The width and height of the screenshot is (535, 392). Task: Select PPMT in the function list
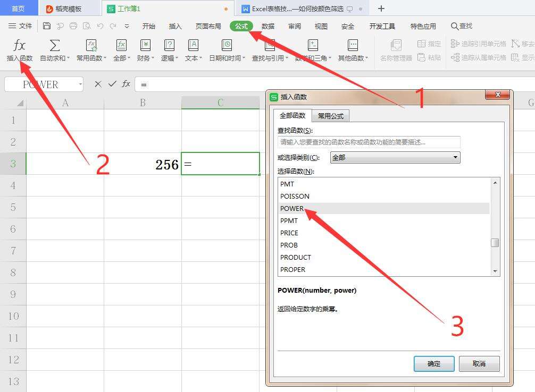coord(384,220)
